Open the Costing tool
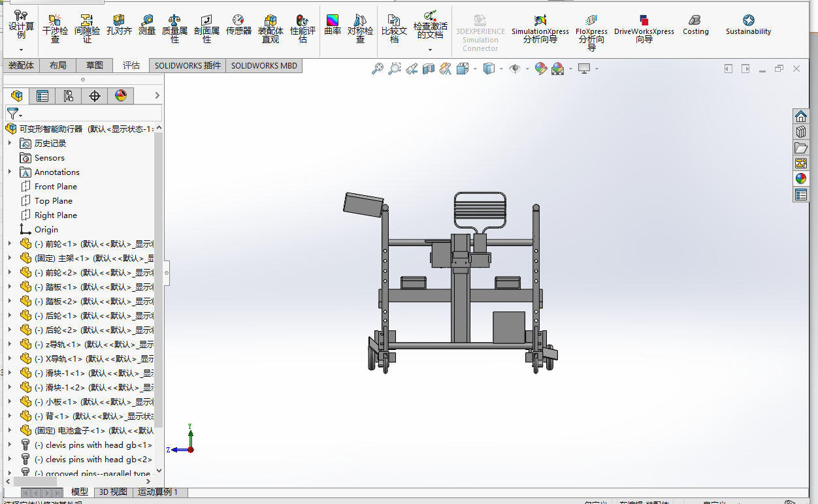This screenshot has height=504, width=818. (x=695, y=25)
